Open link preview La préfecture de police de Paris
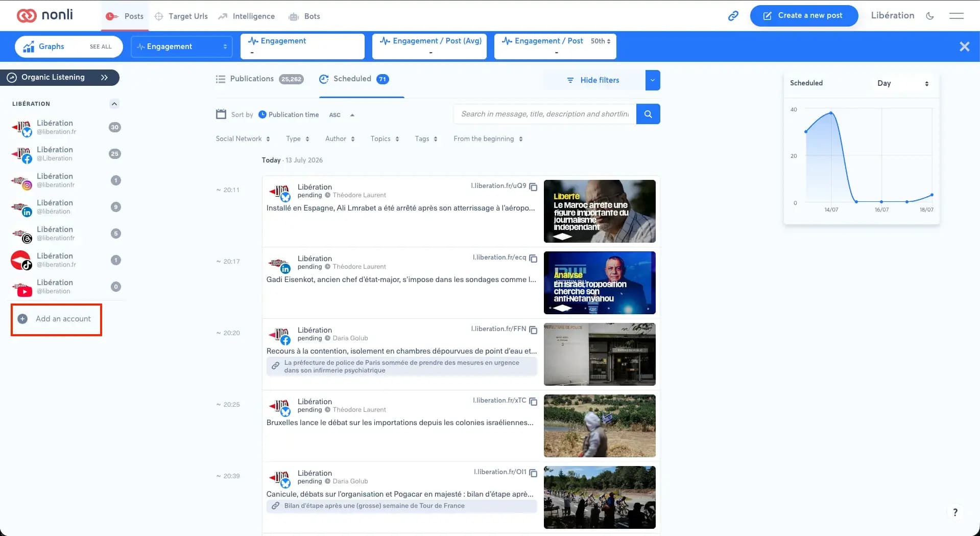Screen dimensions: 980x536 (x=401, y=366)
